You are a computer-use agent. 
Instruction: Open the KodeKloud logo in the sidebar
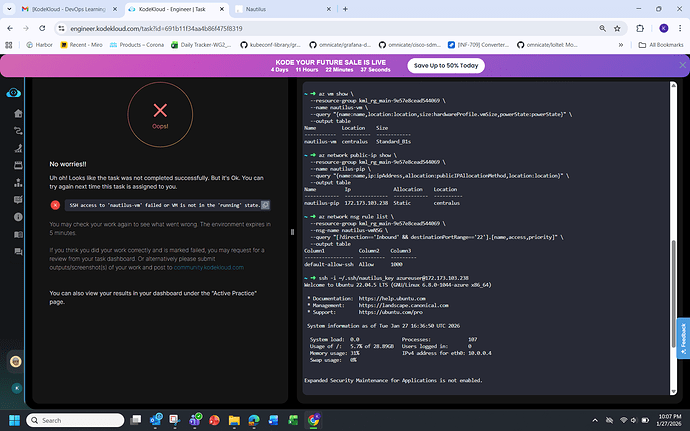(14, 92)
